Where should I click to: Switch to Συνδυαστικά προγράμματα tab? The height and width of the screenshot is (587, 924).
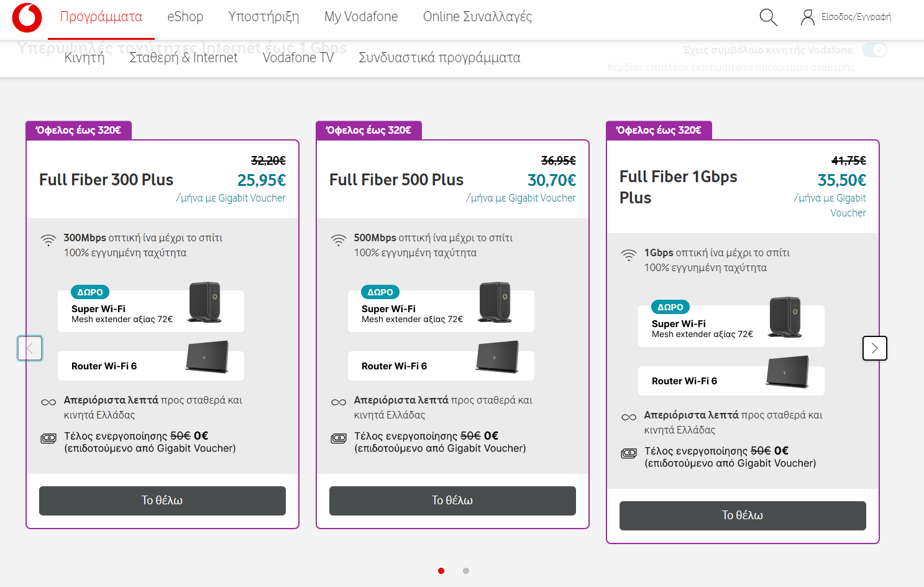[439, 58]
